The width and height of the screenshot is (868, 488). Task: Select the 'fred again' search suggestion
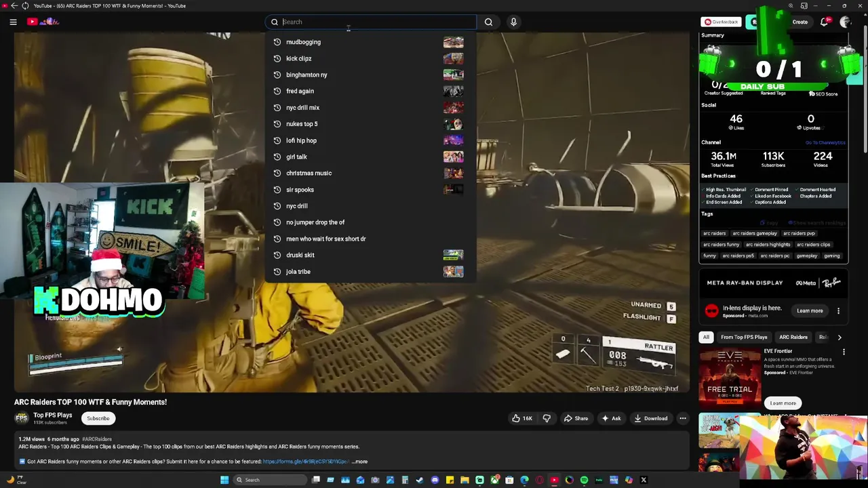(x=370, y=91)
